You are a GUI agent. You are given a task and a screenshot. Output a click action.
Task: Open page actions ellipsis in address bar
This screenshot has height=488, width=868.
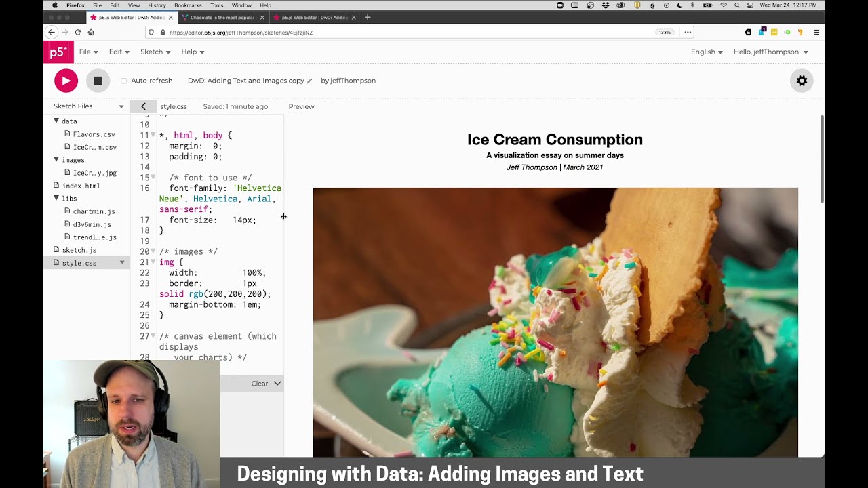(x=688, y=32)
